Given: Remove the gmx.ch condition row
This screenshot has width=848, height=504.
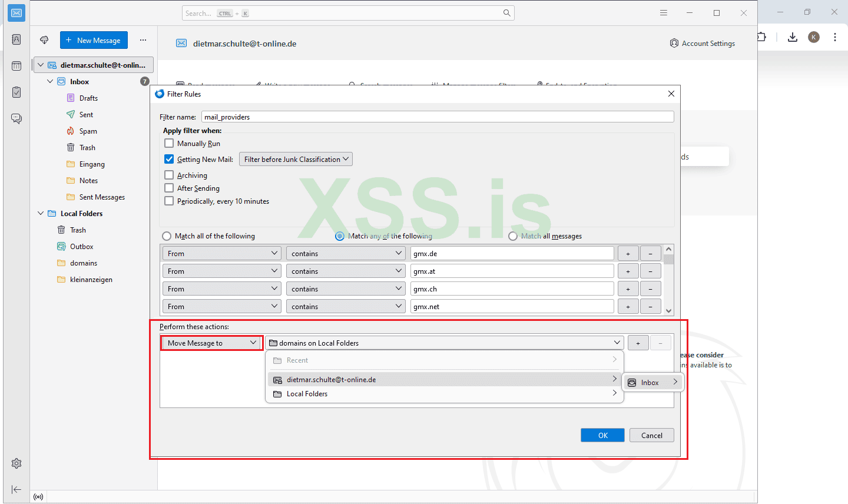Looking at the screenshot, I should tap(650, 289).
